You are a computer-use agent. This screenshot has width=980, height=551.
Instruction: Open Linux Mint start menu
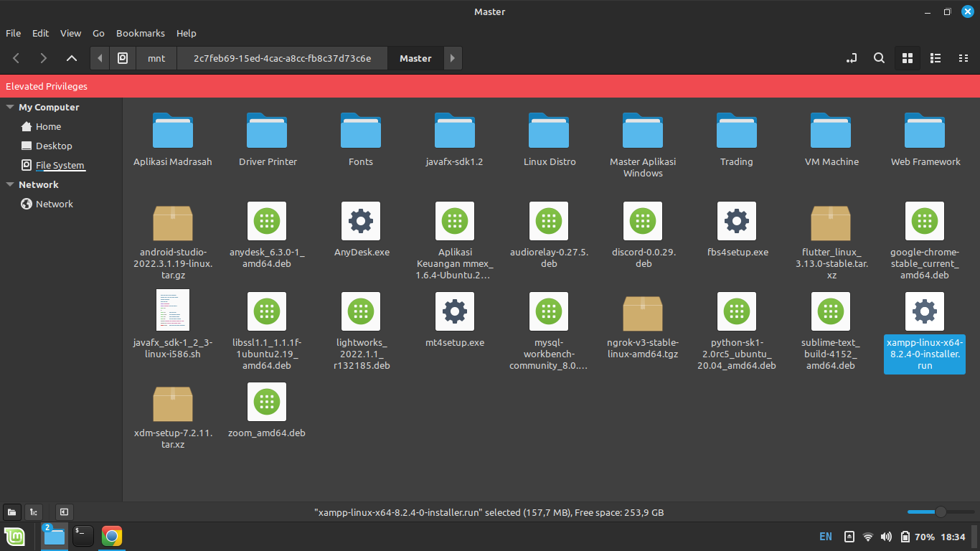click(x=15, y=536)
